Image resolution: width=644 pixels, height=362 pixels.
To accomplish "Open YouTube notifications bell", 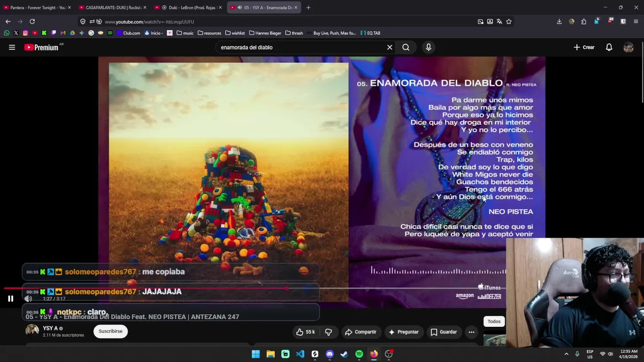I will coord(609,47).
